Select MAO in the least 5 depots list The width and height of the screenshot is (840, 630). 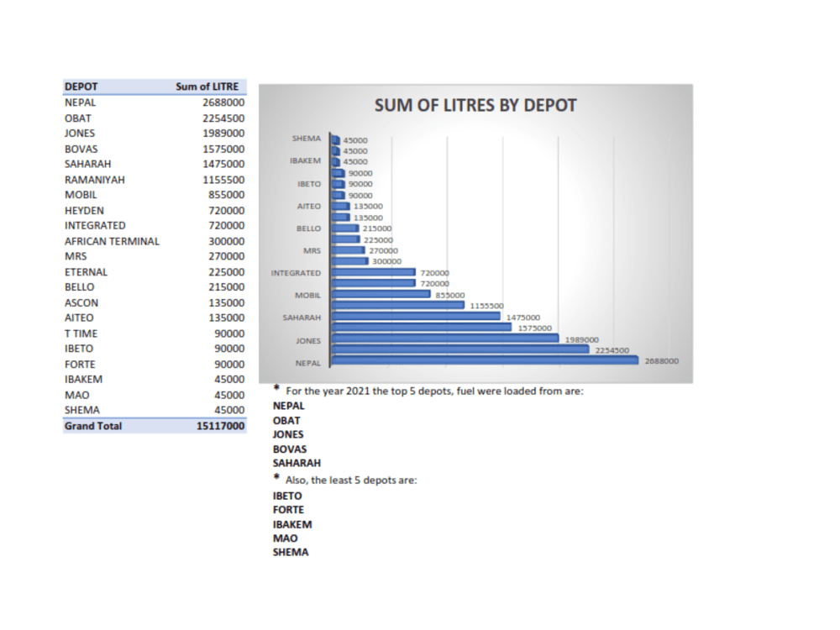pyautogui.click(x=285, y=538)
